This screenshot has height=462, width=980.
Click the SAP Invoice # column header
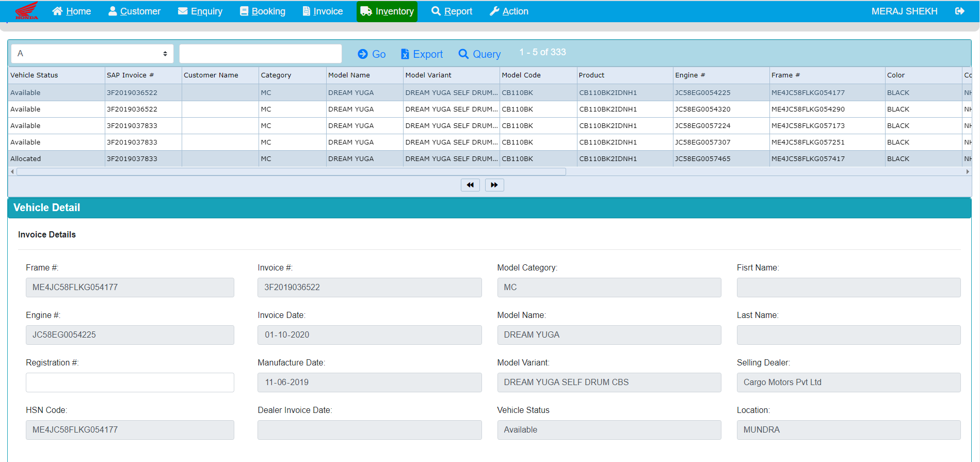(143, 75)
